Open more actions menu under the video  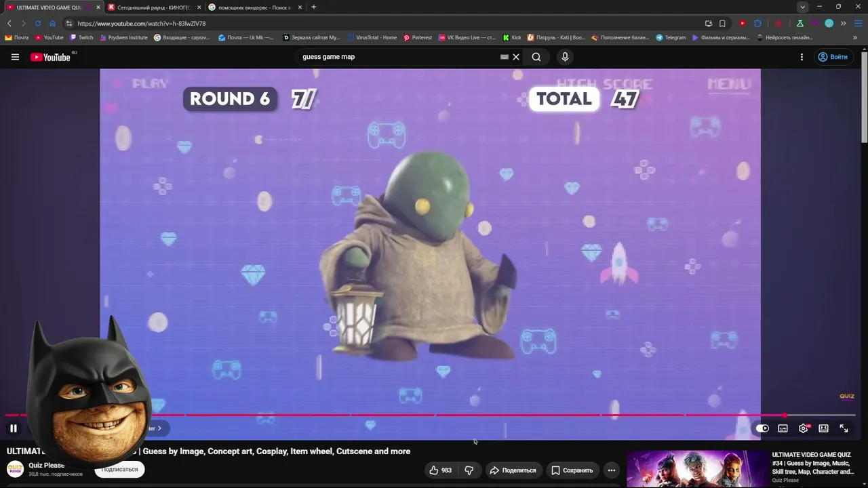(611, 470)
